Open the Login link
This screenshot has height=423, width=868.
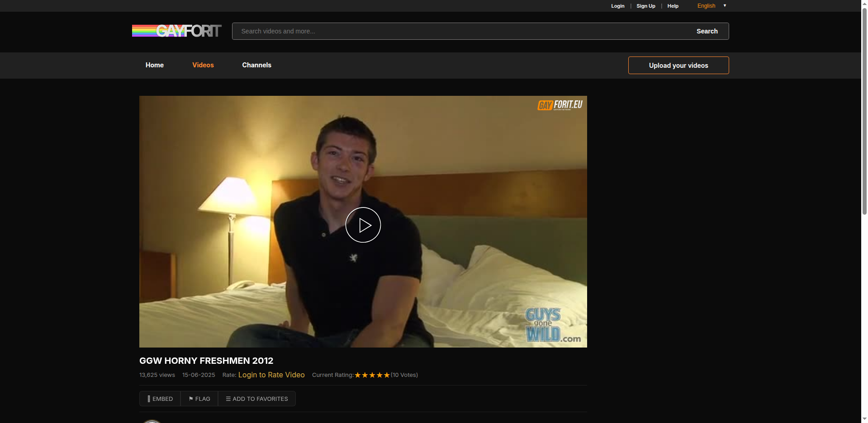(617, 6)
